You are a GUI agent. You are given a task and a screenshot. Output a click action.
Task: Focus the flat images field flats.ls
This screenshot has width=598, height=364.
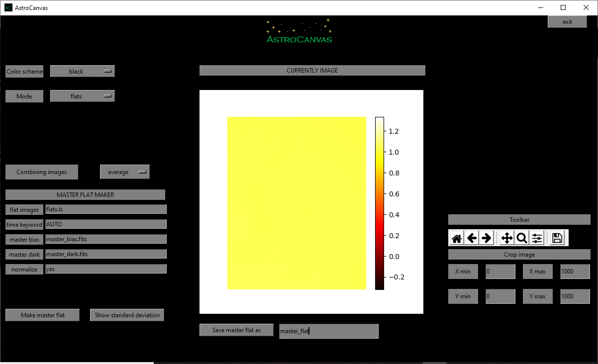point(105,209)
